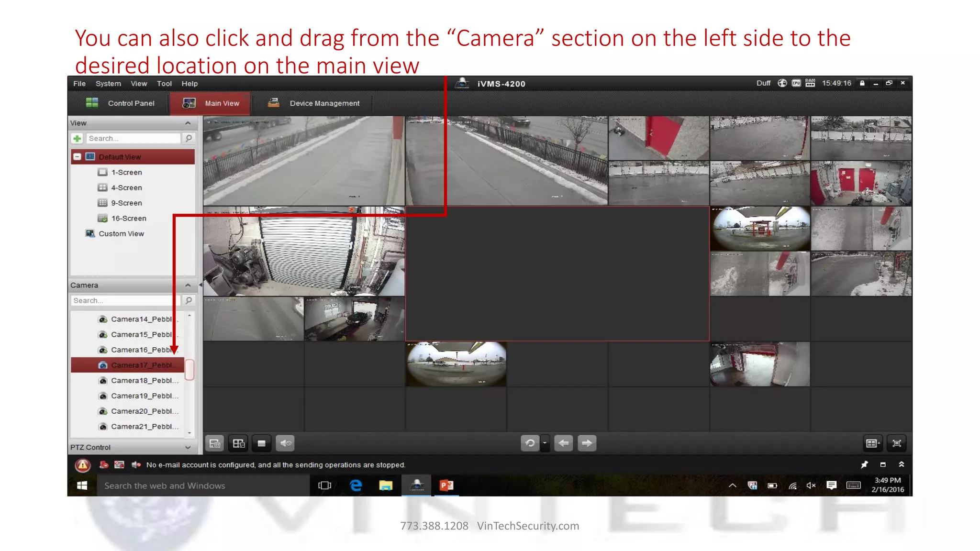The image size is (980, 551).
Task: Open the View menu
Action: pos(139,83)
